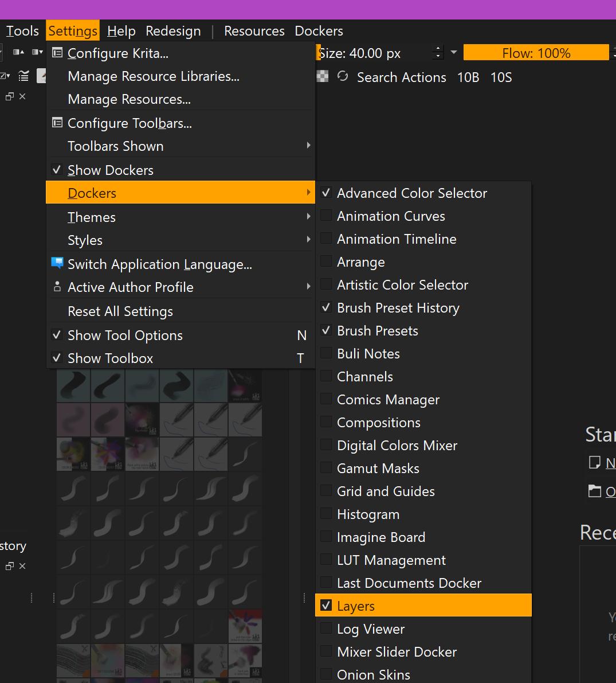Enable the Arrange docker

[423, 262]
